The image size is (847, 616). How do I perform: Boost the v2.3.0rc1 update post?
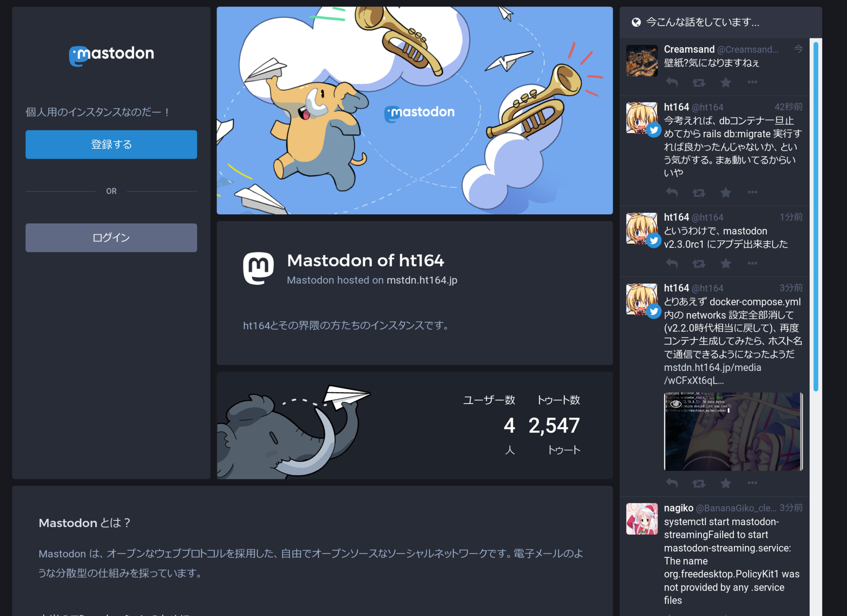tap(698, 264)
